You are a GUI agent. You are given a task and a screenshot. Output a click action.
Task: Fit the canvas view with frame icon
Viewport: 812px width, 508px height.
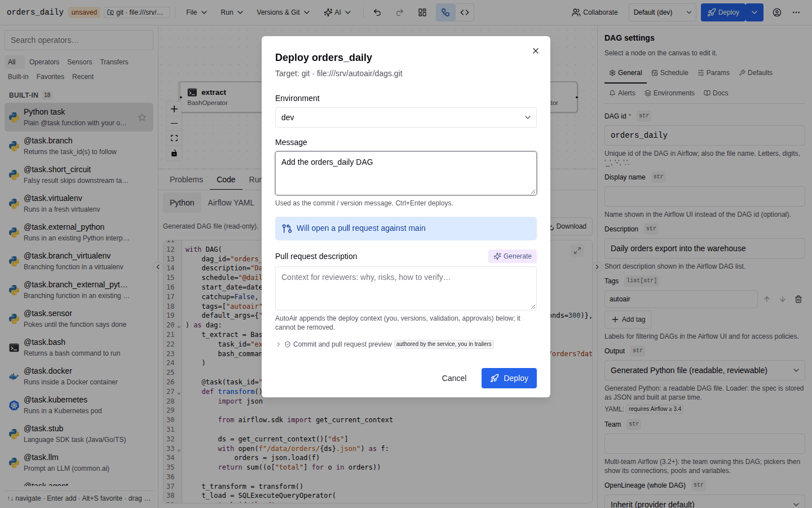[174, 138]
